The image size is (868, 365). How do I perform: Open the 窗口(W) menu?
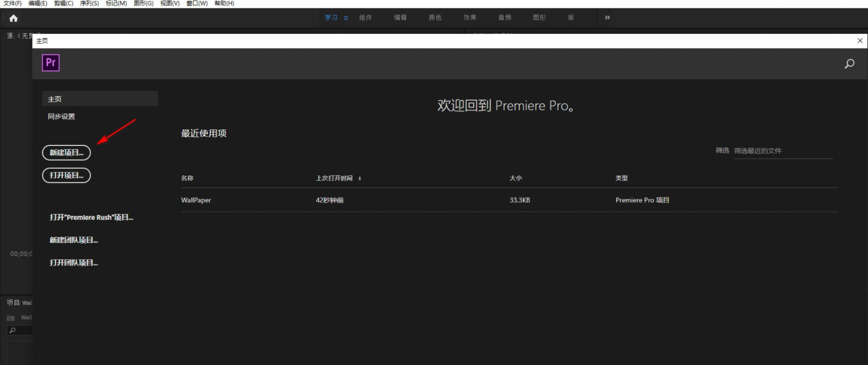pos(197,3)
